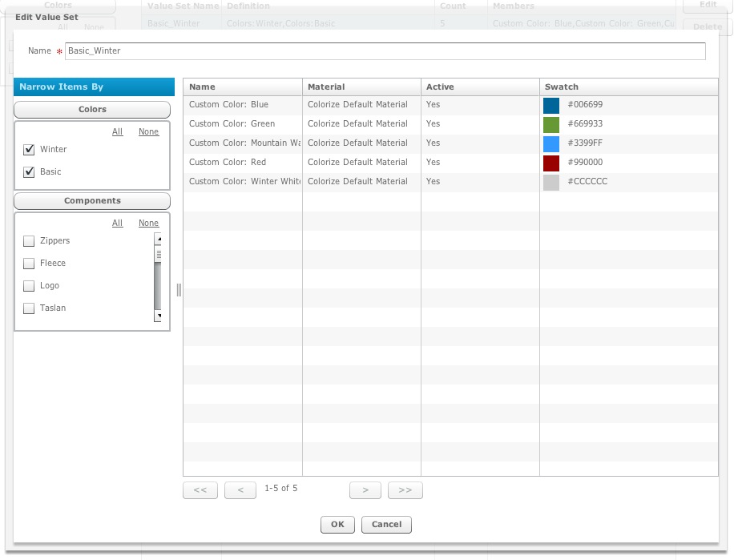Screen dimensions: 734x560
Task: Click the scroll-down arrow in Components list
Action: [x=159, y=316]
